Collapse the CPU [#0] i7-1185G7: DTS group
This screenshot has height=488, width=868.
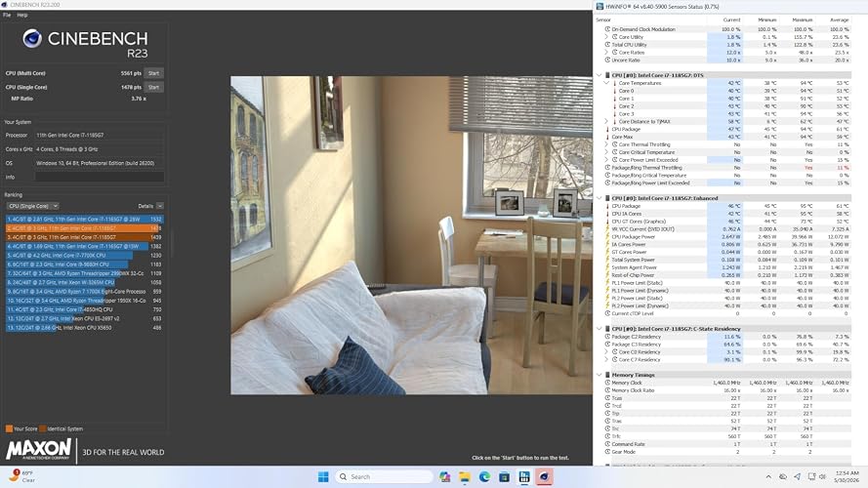(599, 75)
